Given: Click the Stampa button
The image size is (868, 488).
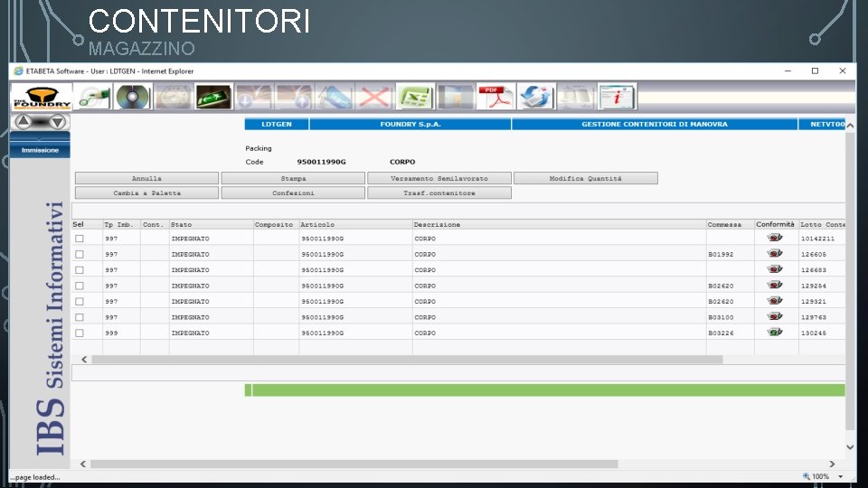Looking at the screenshot, I should 293,178.
